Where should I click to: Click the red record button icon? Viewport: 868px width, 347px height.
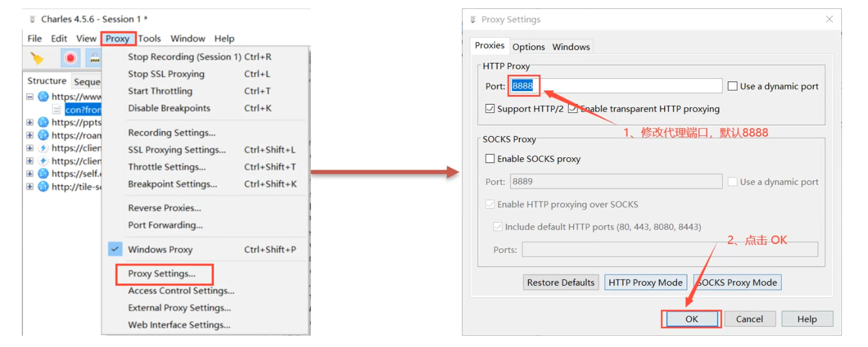coord(70,58)
